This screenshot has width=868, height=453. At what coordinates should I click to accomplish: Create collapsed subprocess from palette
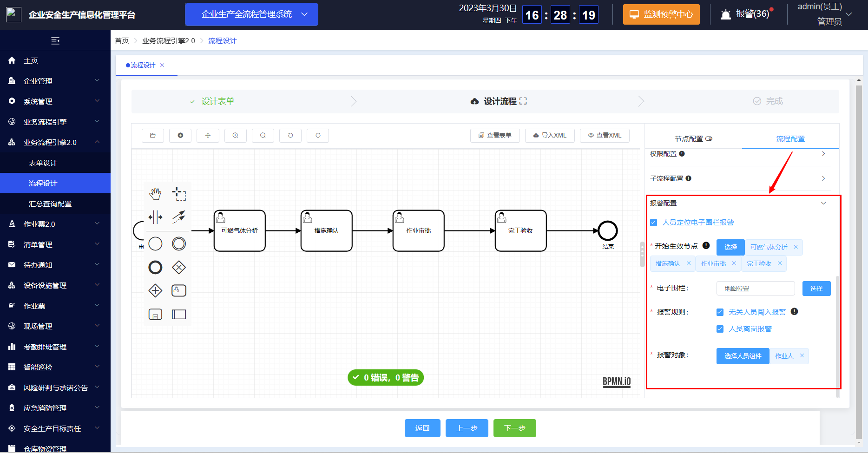pyautogui.click(x=155, y=315)
